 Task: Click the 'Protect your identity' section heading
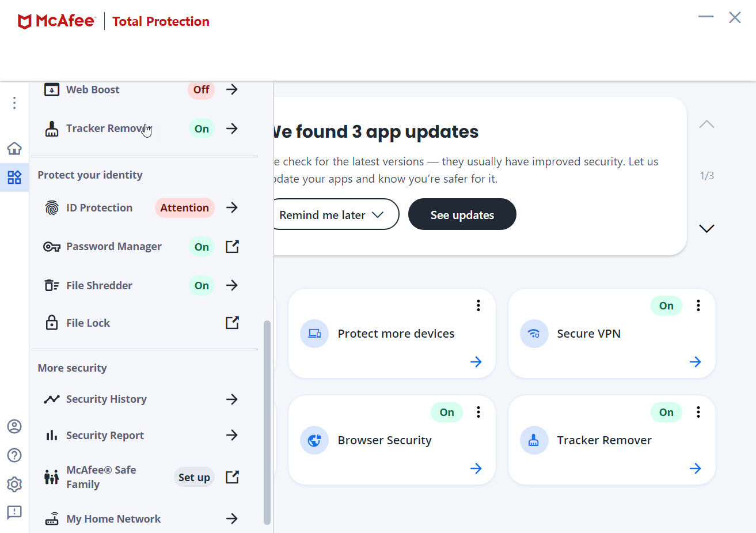[90, 175]
